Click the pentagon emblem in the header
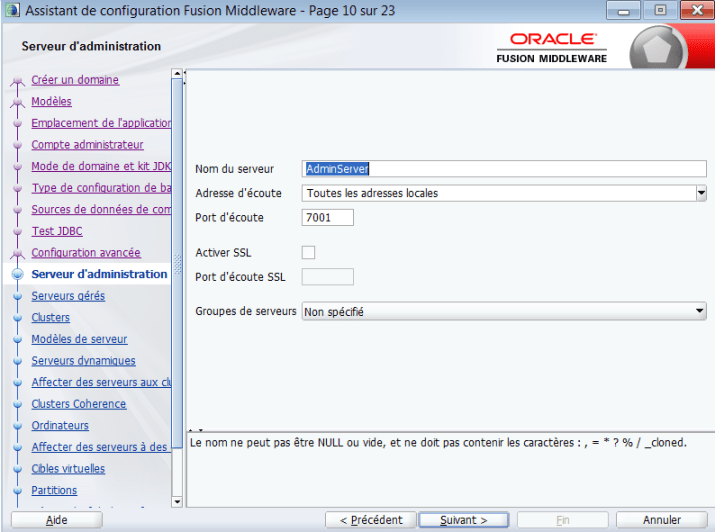Viewport: 715px width, 532px height. pyautogui.click(x=657, y=49)
